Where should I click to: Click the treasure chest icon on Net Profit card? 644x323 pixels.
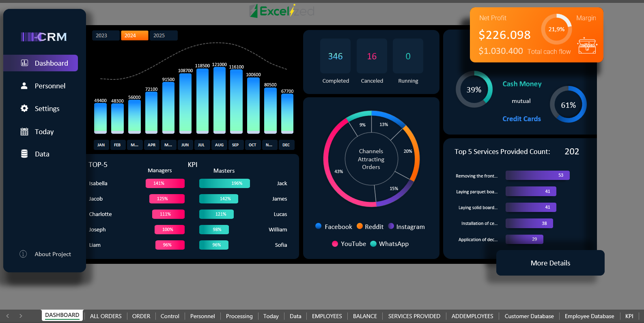click(587, 45)
